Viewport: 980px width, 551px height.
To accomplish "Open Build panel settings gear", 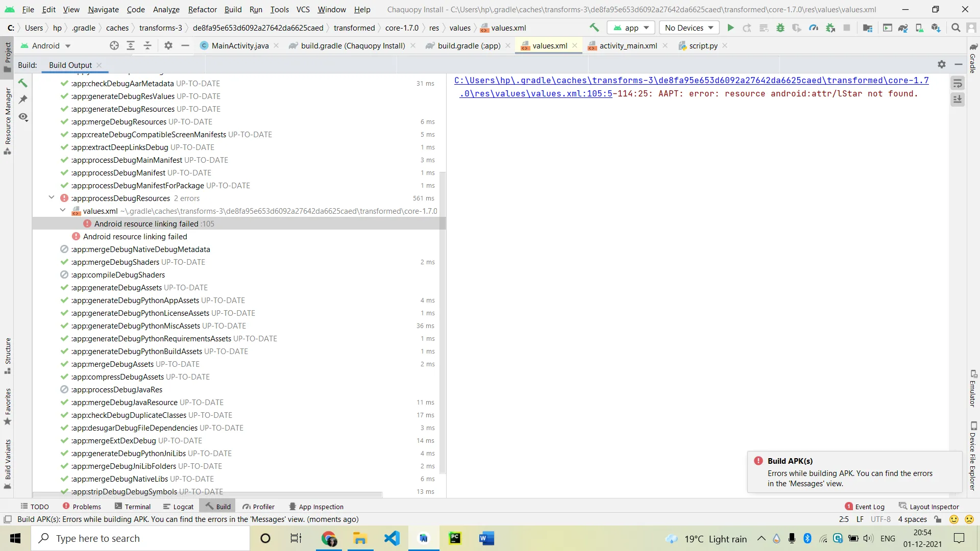I will 942,64.
